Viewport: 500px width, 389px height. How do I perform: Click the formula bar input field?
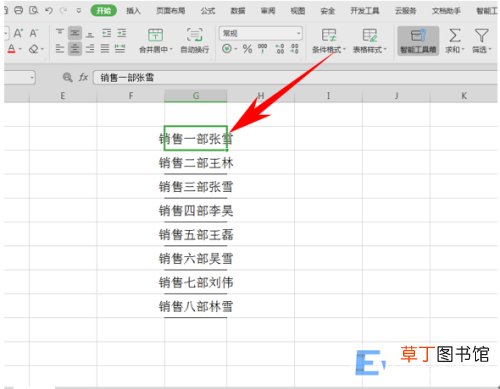(x=295, y=78)
